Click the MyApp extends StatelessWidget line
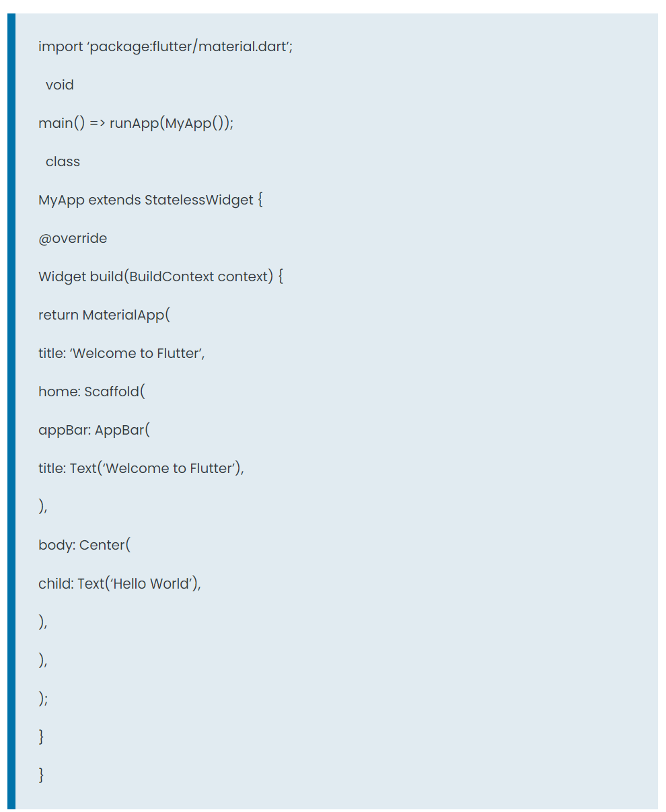 tap(151, 200)
